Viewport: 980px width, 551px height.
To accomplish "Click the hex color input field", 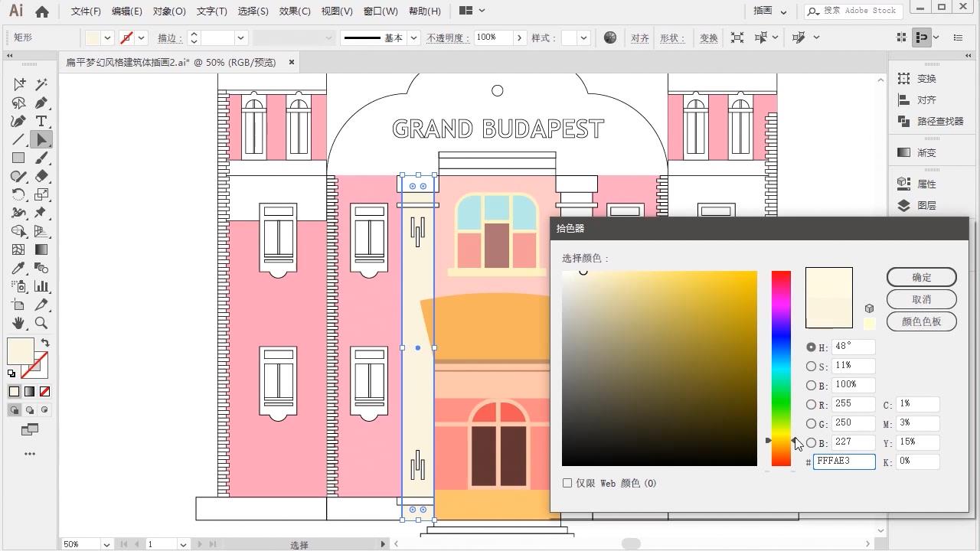I will [x=844, y=461].
